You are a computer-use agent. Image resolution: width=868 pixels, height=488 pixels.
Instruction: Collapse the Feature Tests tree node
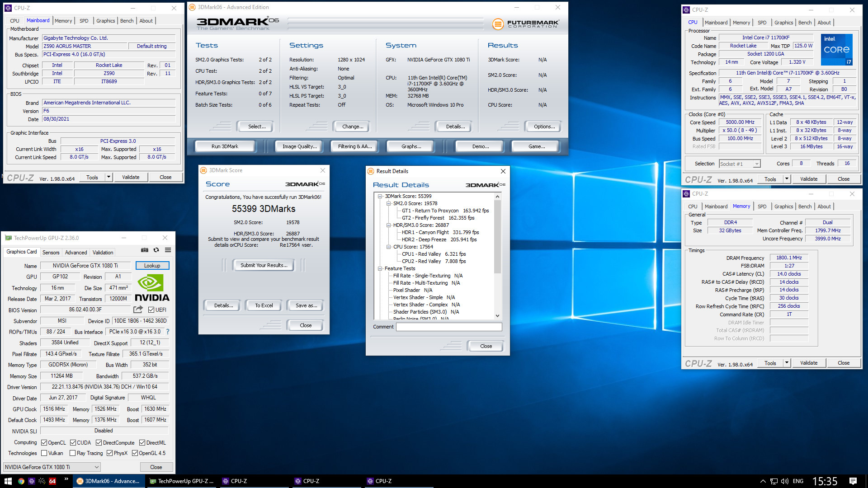click(x=380, y=269)
